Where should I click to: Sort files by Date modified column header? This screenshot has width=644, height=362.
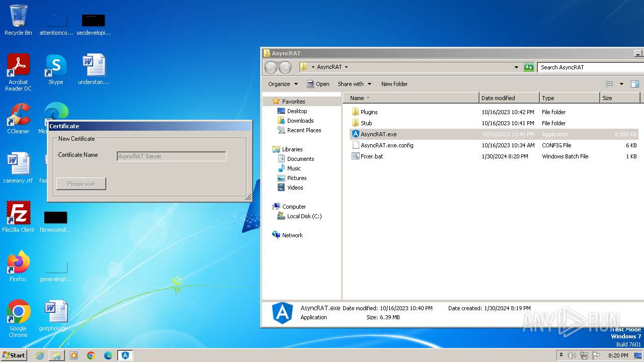[x=509, y=98]
